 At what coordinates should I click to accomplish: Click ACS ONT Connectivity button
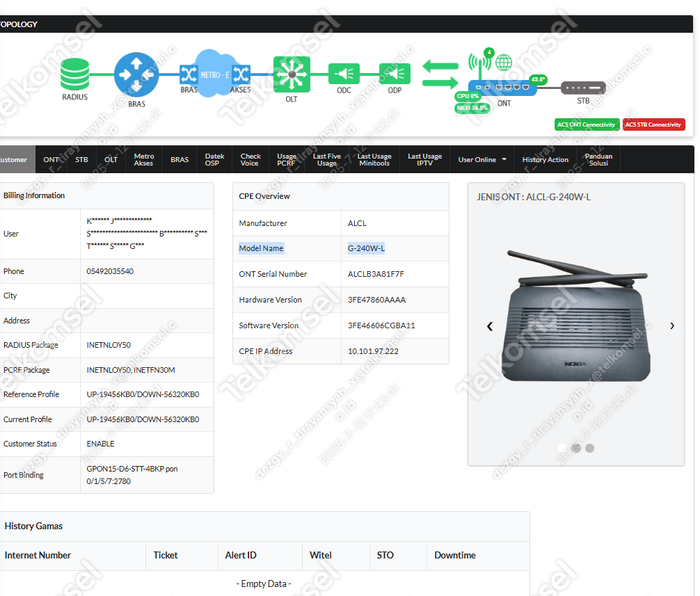(x=587, y=124)
